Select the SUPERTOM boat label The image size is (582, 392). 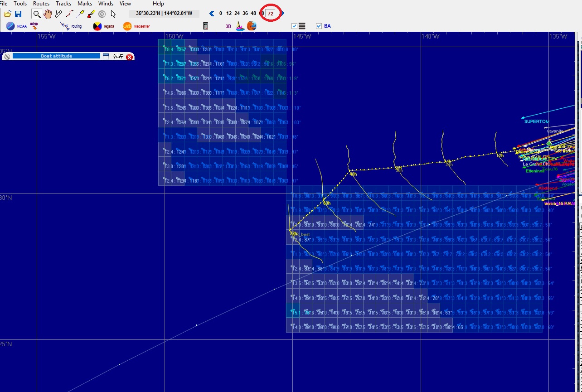click(x=537, y=121)
